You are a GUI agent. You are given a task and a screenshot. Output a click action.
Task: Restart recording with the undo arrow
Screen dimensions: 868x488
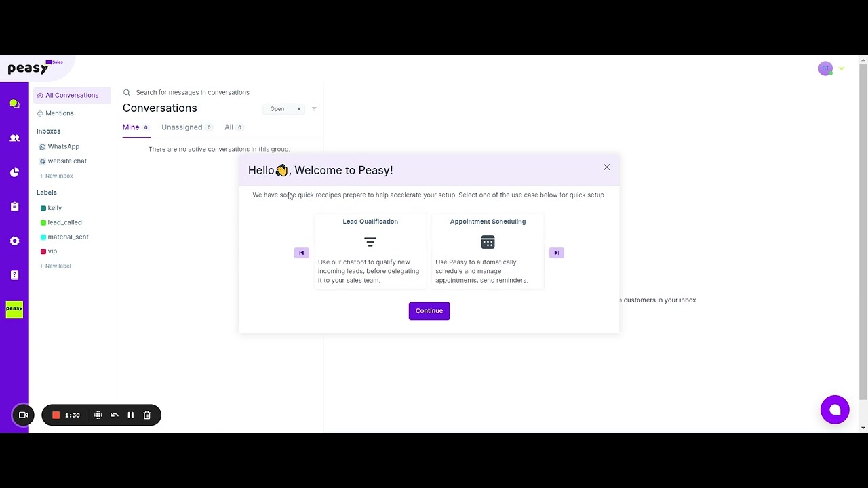[115, 415]
